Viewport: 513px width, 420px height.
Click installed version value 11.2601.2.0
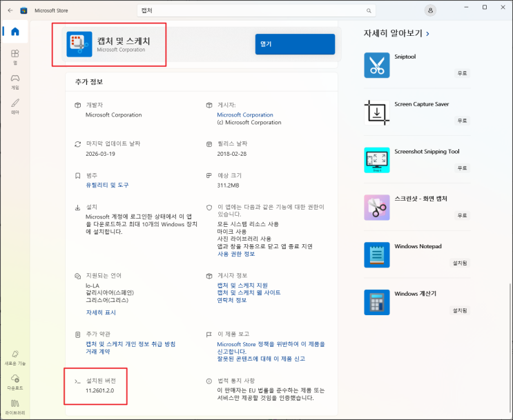click(100, 390)
